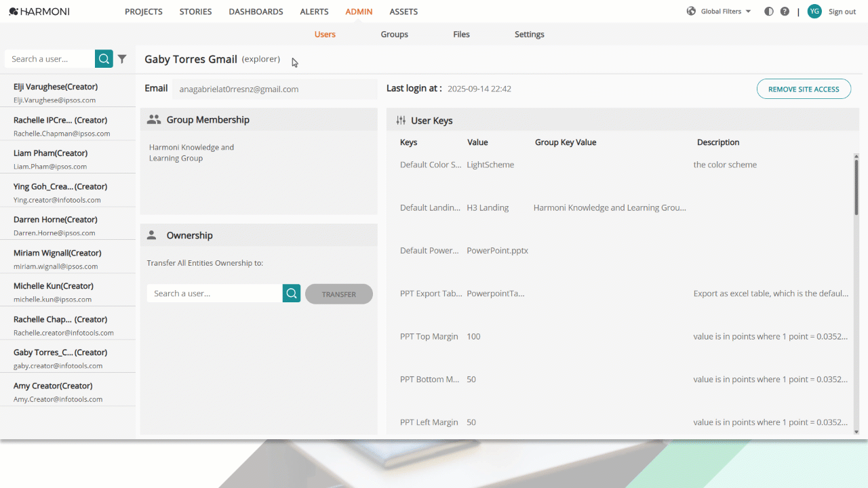Screen dimensions: 868x488
Task: Click the User Keys scroll down arrow
Action: (x=856, y=432)
